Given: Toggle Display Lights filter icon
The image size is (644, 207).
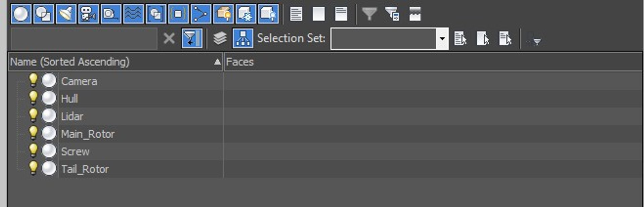Looking at the screenshot, I should (x=66, y=14).
